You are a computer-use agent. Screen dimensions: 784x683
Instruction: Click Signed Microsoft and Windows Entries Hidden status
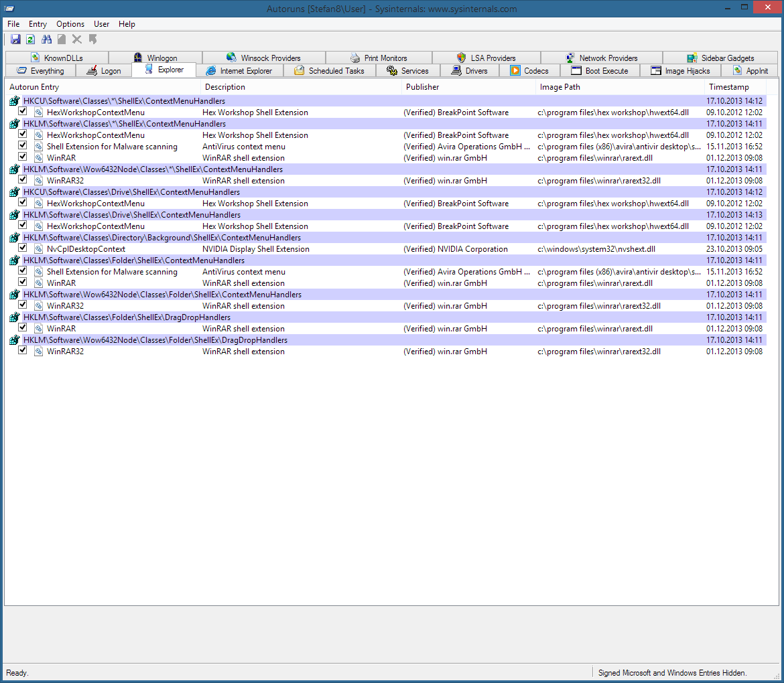coord(673,673)
